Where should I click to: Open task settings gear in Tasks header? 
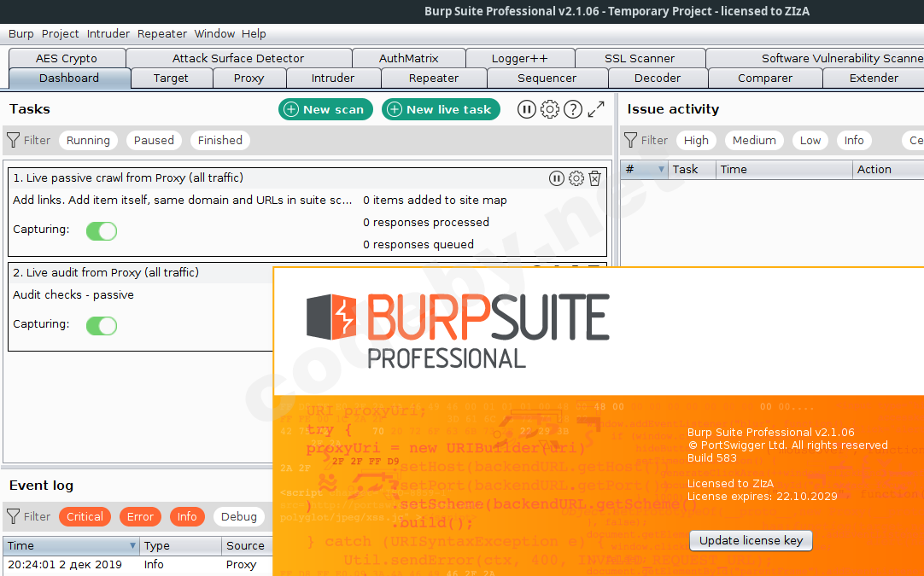coord(550,109)
